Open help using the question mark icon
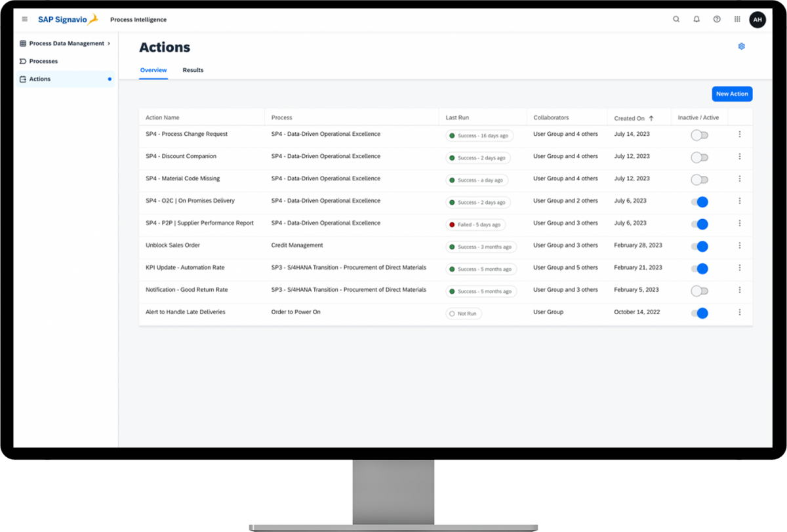This screenshot has width=787, height=532. (717, 19)
